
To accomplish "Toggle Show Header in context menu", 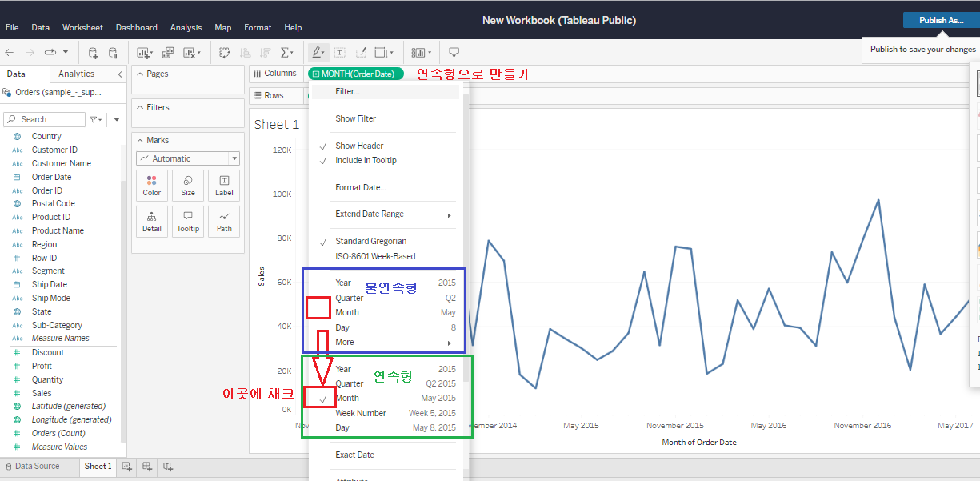I will [x=359, y=146].
